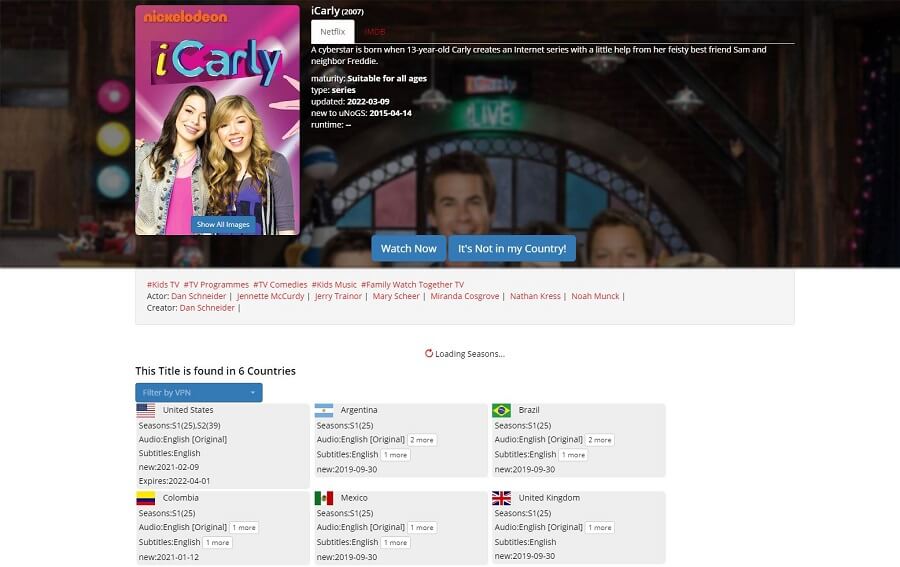The height and width of the screenshot is (567, 900).
Task: Click Show All Images button
Action: (x=223, y=224)
